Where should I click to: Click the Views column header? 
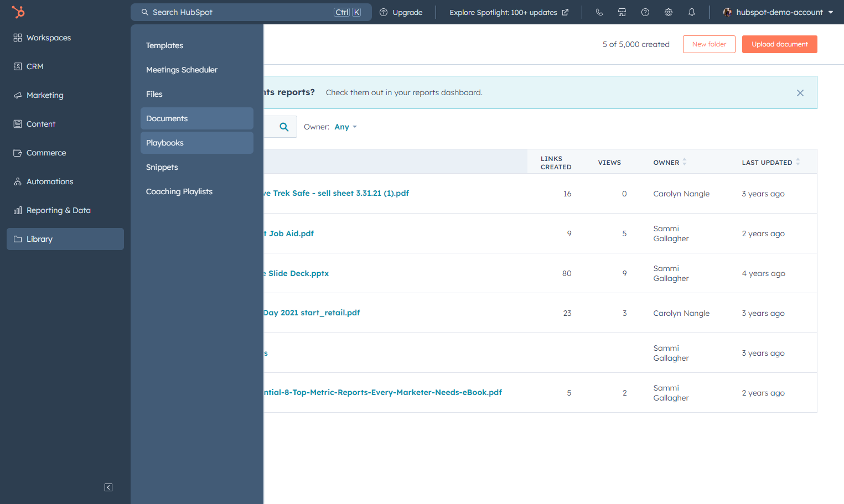[609, 163]
